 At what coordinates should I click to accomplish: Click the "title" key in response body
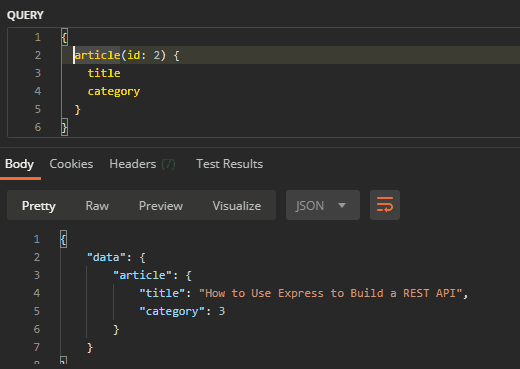click(x=162, y=293)
